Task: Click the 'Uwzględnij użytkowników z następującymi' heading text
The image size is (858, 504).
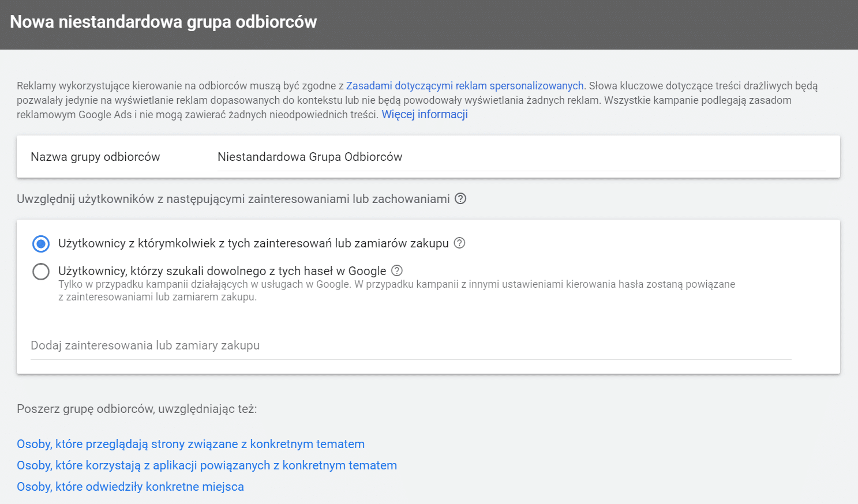Action: [233, 199]
